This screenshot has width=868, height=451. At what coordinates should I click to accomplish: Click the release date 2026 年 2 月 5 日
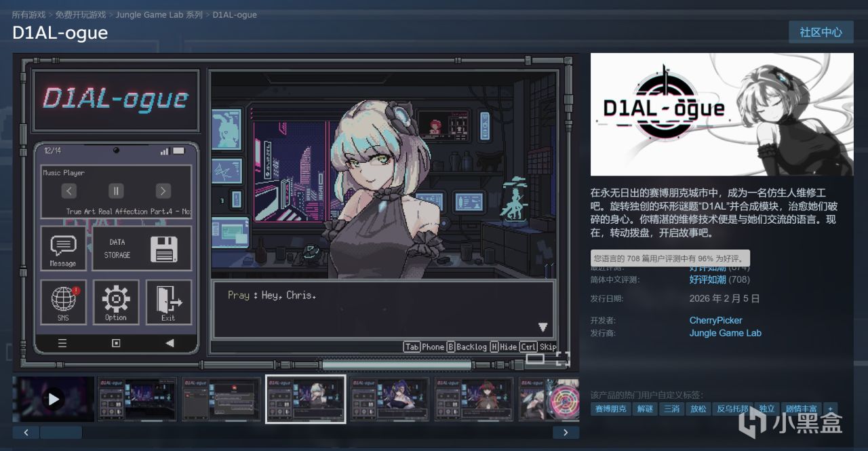[725, 298]
